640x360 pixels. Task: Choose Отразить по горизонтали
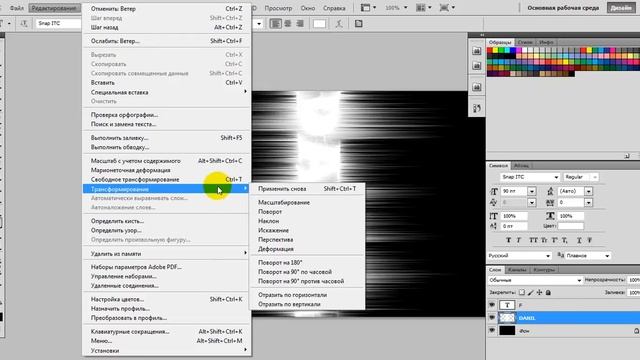tap(292, 295)
